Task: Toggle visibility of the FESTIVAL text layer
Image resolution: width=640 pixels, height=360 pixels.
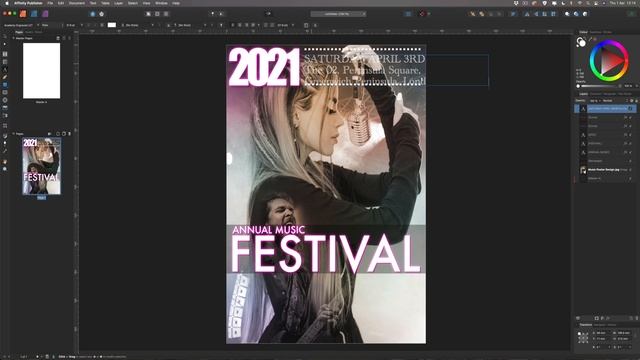Action: click(x=631, y=143)
